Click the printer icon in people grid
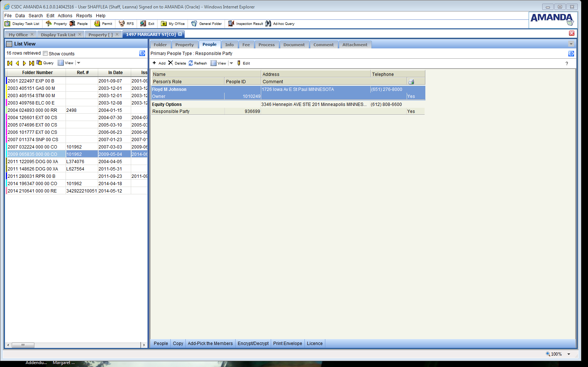Viewport: 588px width, 367px height. tap(411, 82)
